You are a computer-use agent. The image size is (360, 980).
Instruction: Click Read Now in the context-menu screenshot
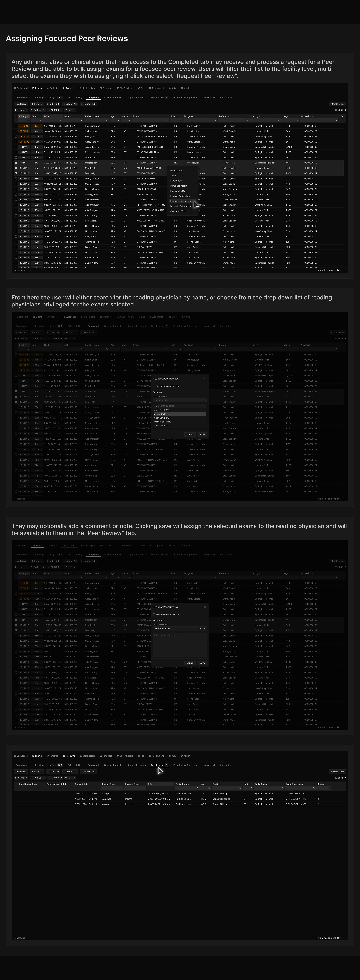coord(21,104)
